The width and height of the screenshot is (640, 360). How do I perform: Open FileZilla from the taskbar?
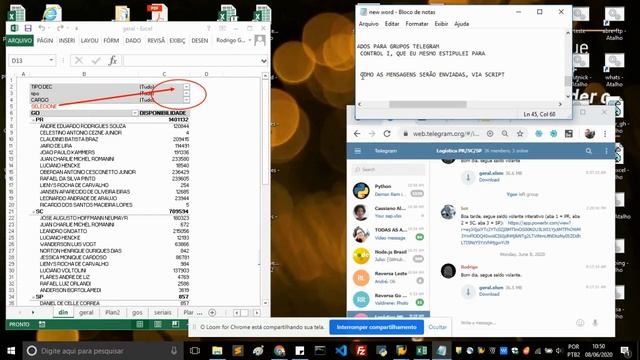pos(361,351)
